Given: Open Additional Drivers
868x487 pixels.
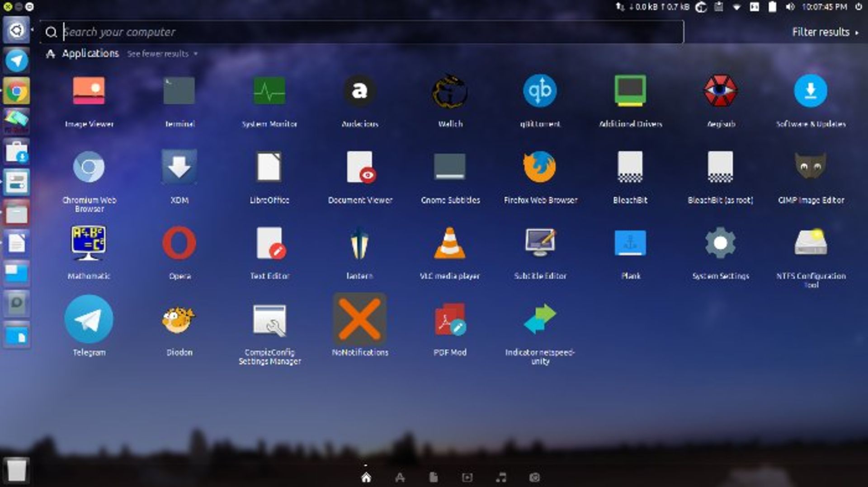Looking at the screenshot, I should (630, 91).
